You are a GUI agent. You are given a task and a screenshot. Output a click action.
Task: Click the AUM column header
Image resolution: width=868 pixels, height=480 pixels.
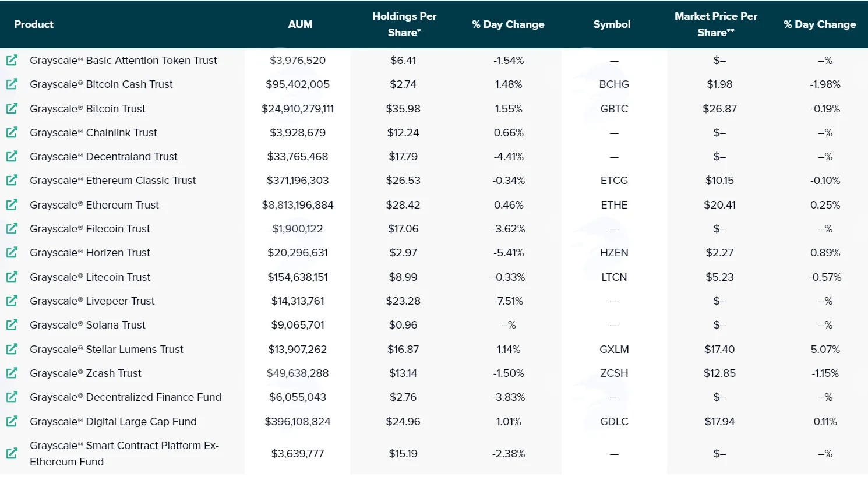click(300, 24)
